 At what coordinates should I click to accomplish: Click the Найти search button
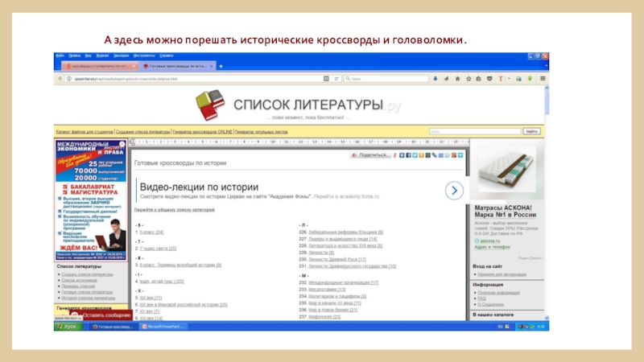point(531,131)
